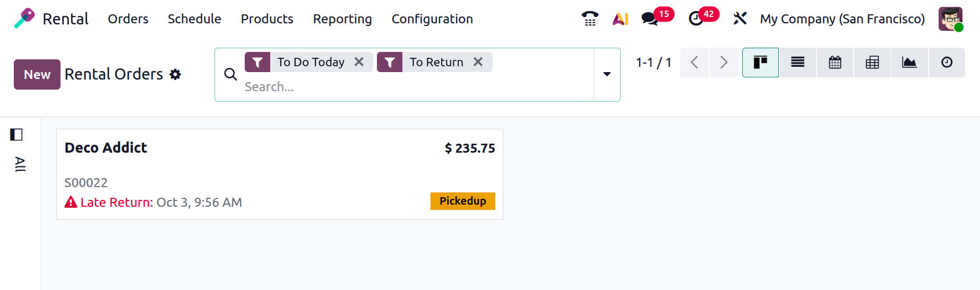Open the calendar view
This screenshot has height=290, width=980.
pos(835,63)
